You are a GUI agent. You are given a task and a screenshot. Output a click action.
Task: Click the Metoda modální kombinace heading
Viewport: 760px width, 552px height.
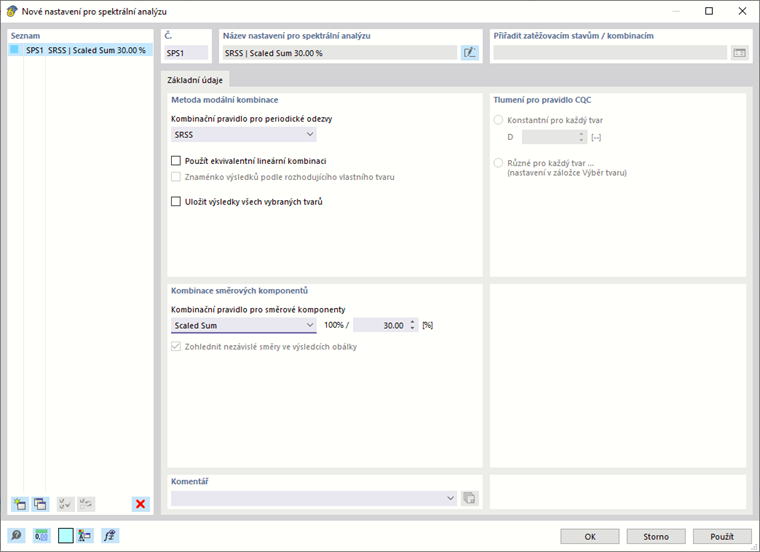pyautogui.click(x=224, y=100)
